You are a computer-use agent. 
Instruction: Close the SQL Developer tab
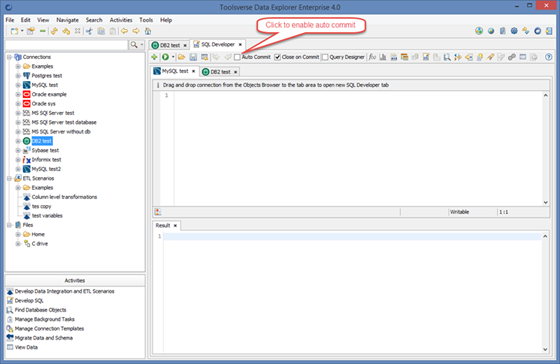point(240,44)
